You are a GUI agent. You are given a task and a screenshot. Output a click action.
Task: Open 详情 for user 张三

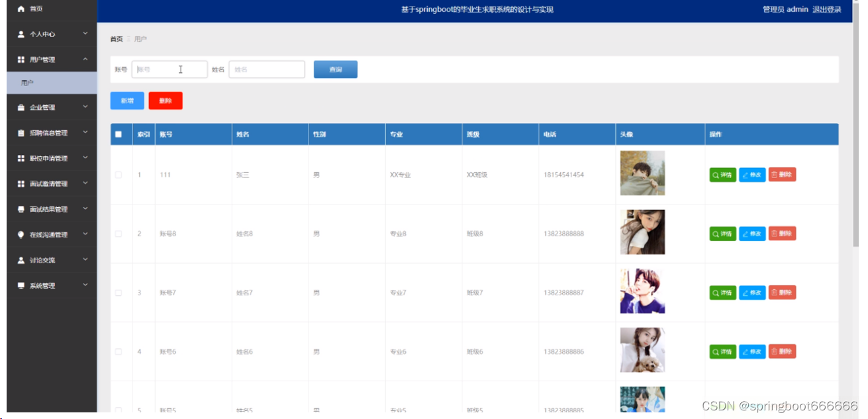722,175
